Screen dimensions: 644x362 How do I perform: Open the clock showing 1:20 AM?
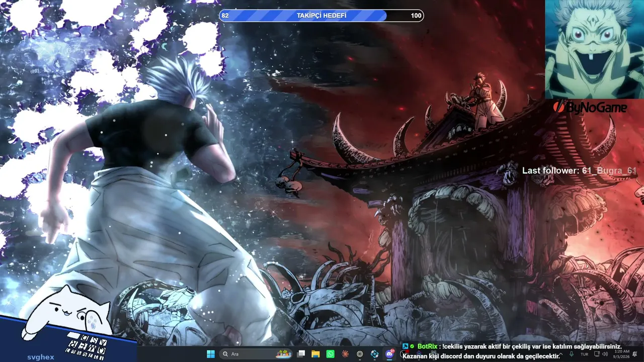[x=621, y=354]
